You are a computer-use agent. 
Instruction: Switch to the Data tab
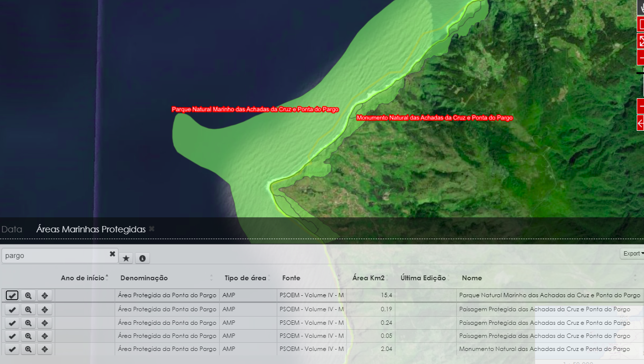coord(12,229)
